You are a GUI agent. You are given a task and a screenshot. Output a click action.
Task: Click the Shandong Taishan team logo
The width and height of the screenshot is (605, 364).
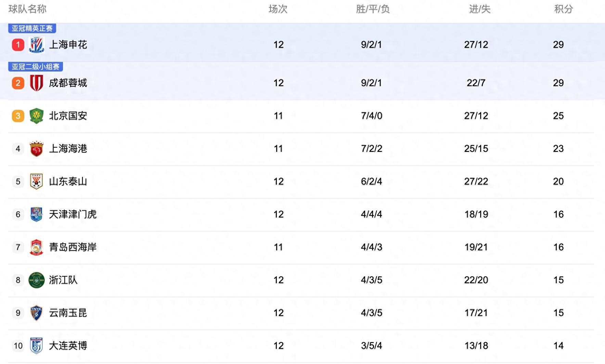[x=36, y=182]
